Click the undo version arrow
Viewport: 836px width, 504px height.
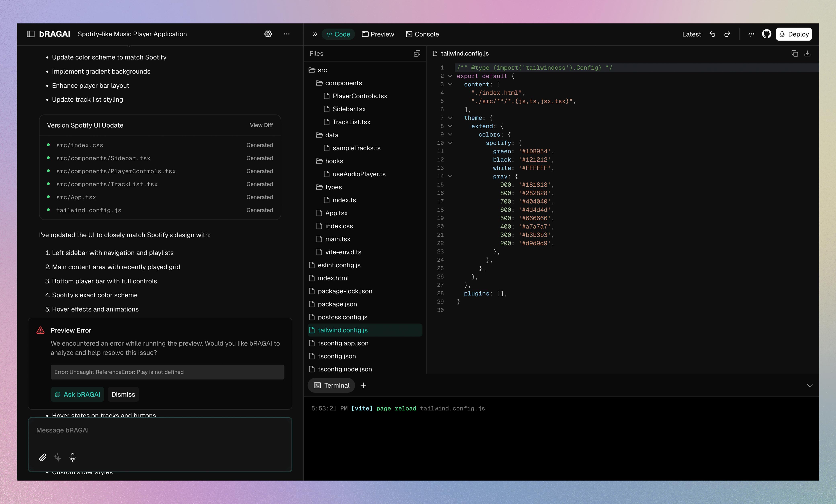(712, 34)
